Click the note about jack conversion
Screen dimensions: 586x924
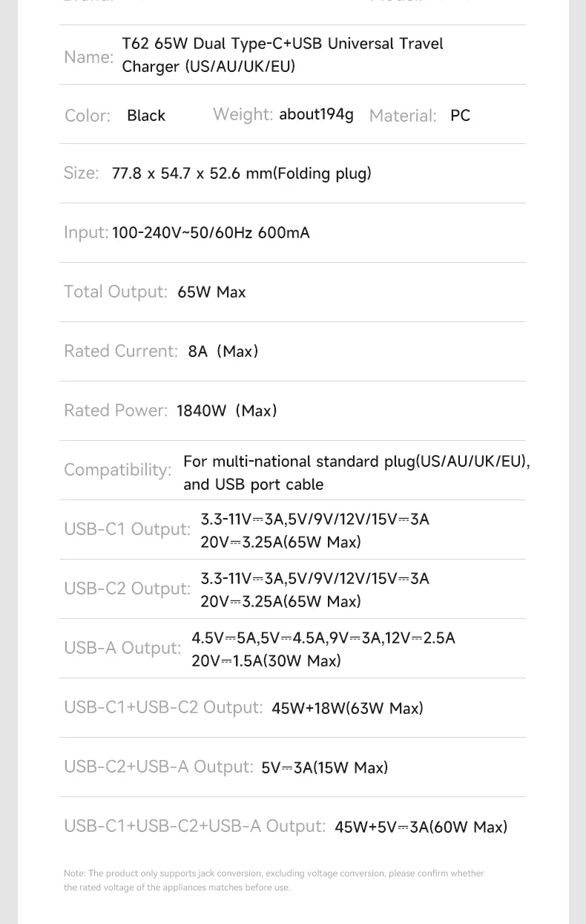tap(274, 880)
